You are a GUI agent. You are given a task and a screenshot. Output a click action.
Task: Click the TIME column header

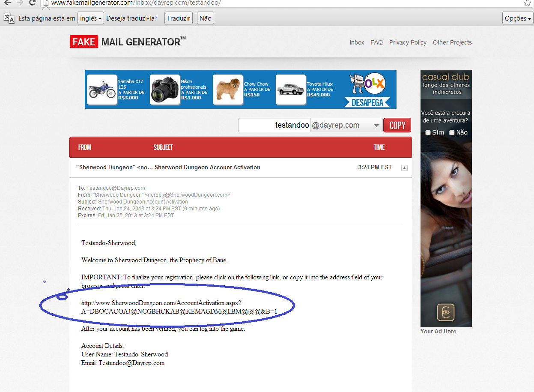(379, 147)
